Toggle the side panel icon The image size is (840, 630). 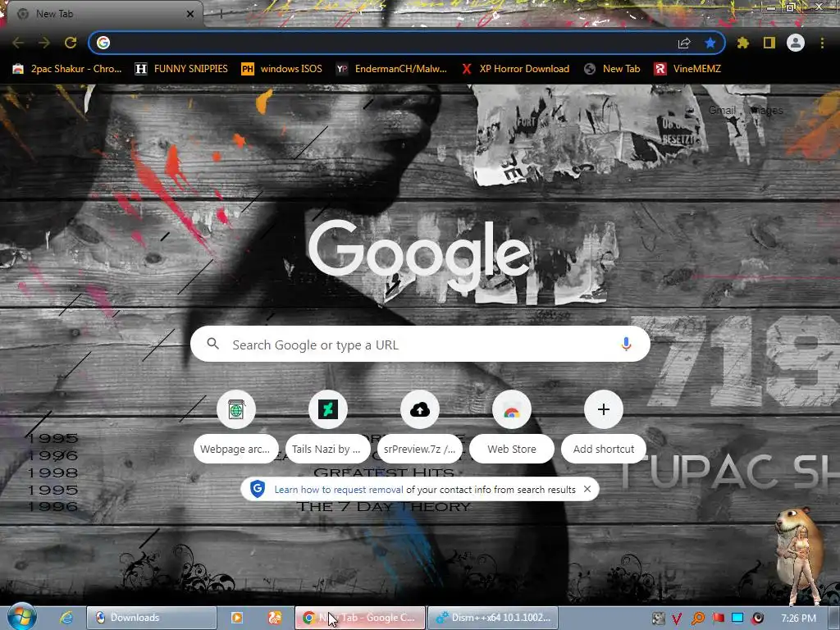click(769, 43)
